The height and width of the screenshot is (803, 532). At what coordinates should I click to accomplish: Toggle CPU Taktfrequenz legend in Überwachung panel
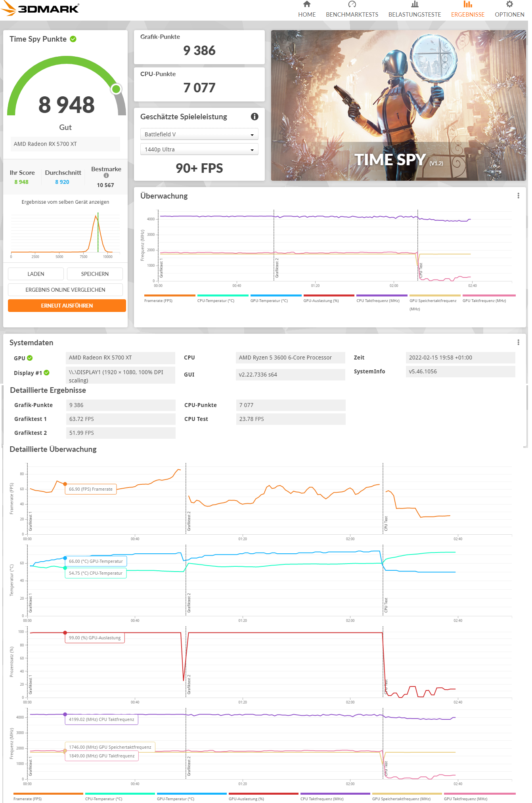pyautogui.click(x=382, y=299)
